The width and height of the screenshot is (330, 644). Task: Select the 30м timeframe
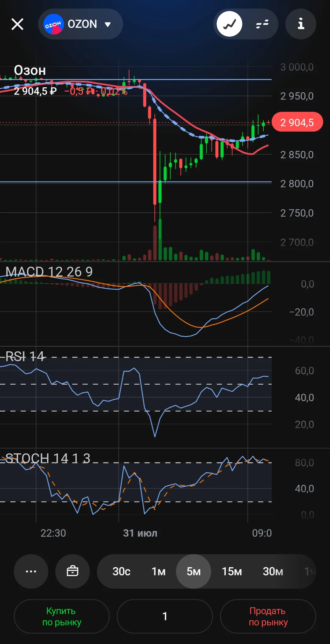(273, 571)
